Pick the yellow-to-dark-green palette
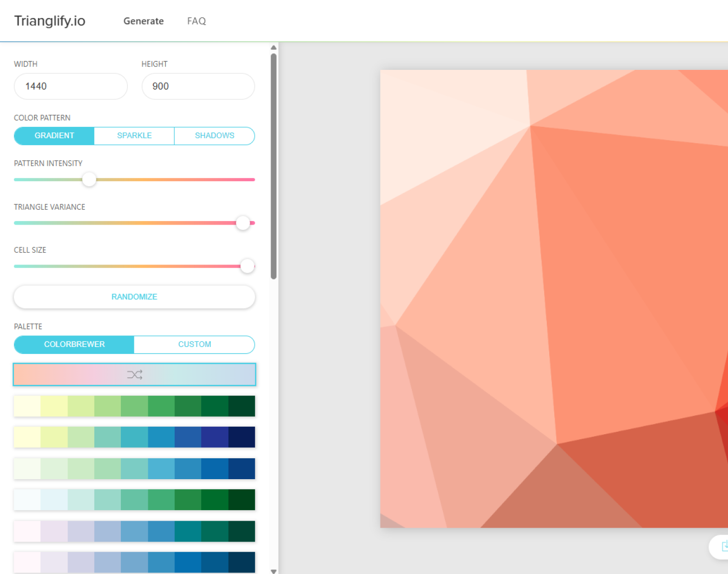 pyautogui.click(x=134, y=406)
